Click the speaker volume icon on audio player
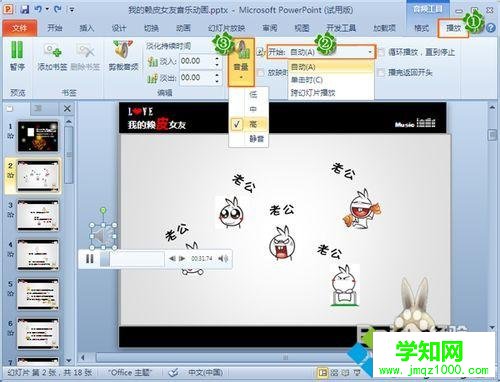This screenshot has height=382, width=500. click(x=223, y=259)
